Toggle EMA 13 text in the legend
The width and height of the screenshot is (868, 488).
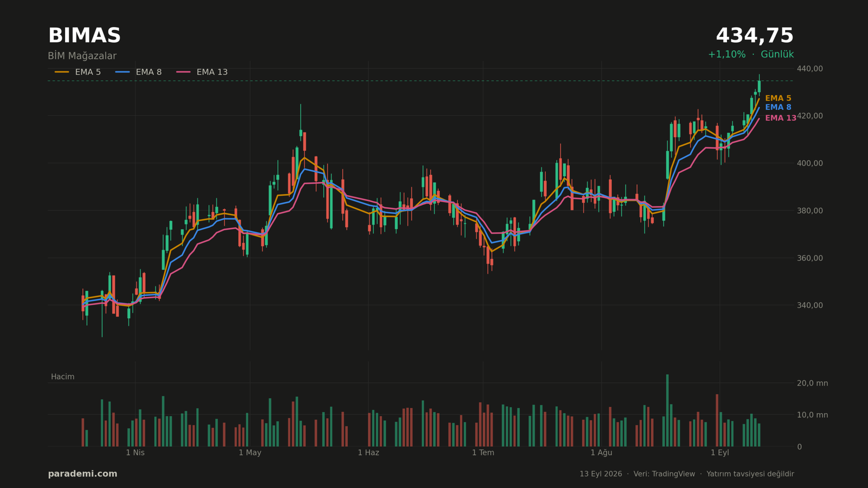[x=212, y=72]
